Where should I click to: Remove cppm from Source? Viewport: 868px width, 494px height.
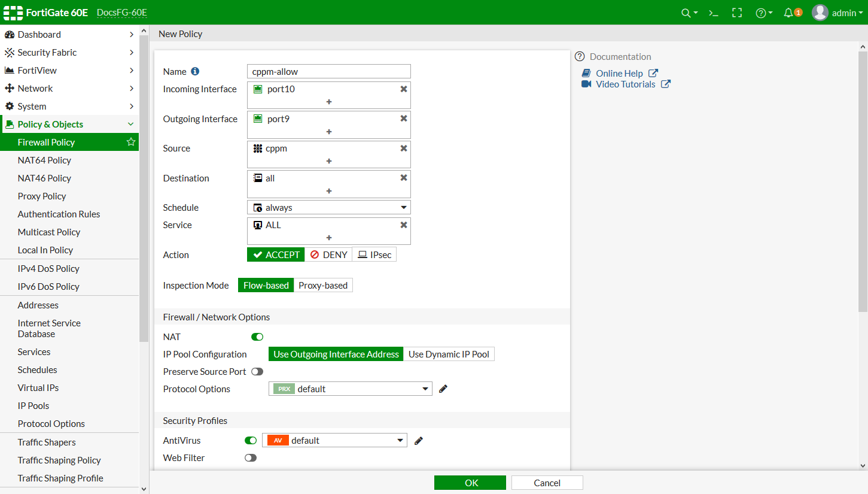coord(404,148)
